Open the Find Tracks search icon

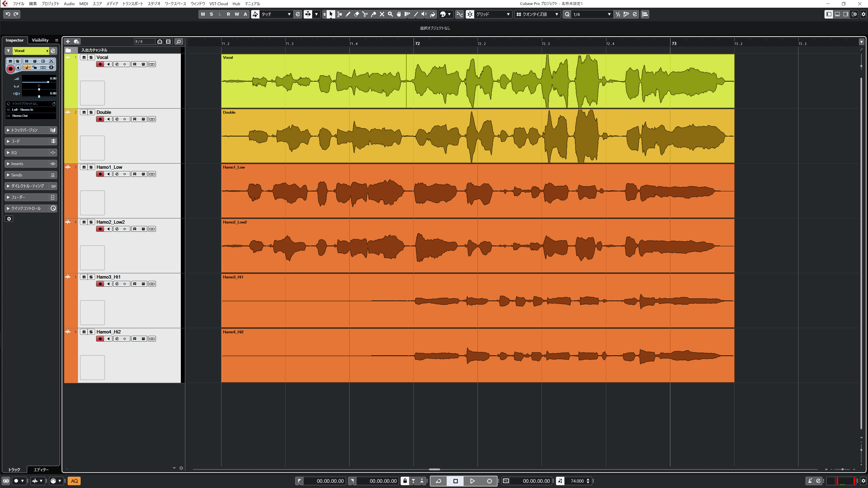click(179, 41)
